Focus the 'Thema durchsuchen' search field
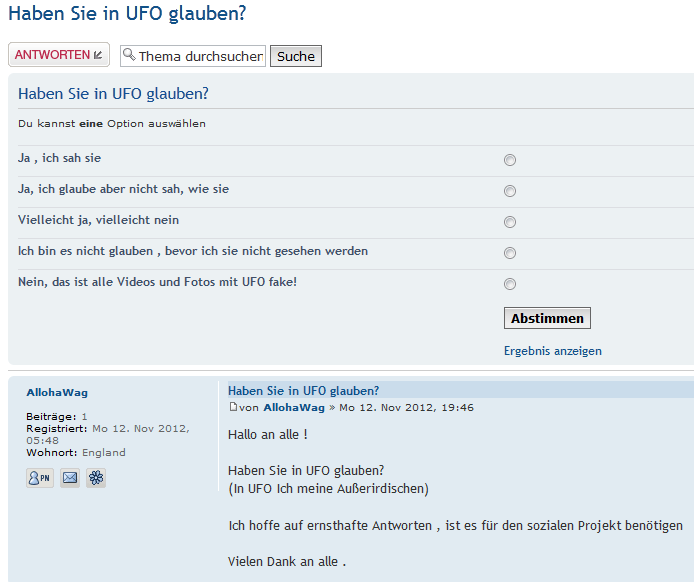The width and height of the screenshot is (694, 582). [x=200, y=56]
